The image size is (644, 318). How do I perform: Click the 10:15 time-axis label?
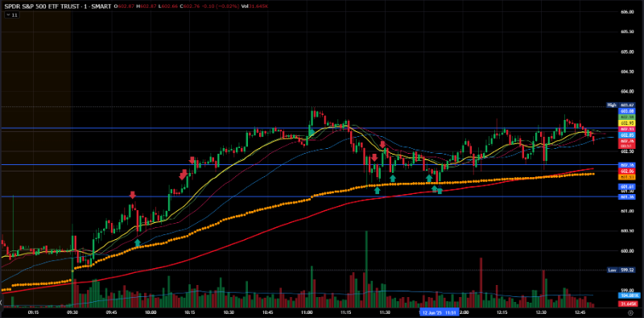(x=189, y=312)
